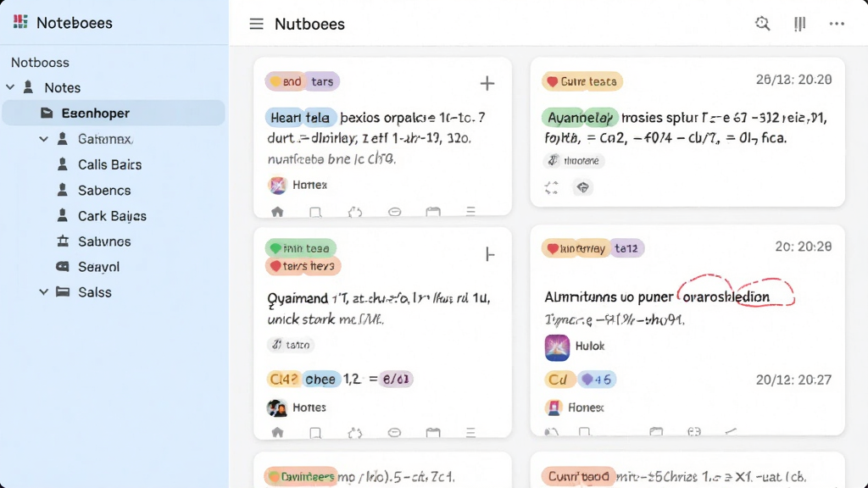The image size is (868, 488).
Task: Expand the Salss folder chevron
Action: point(44,291)
